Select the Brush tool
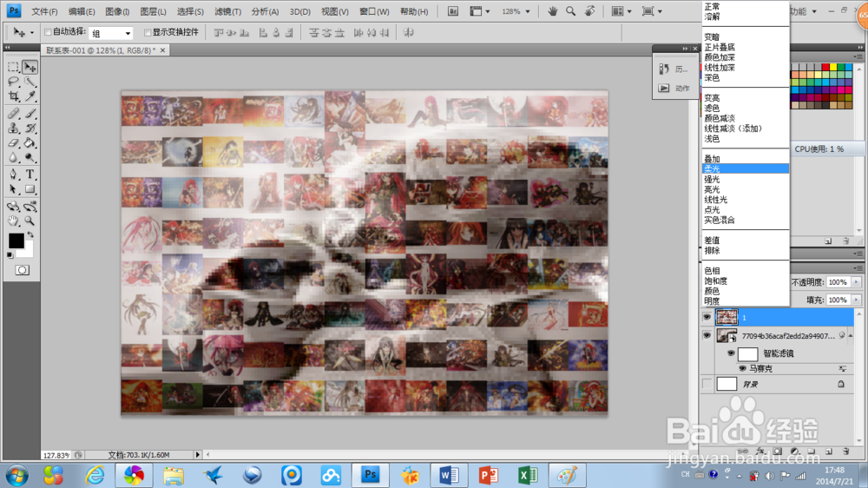 coord(30,114)
